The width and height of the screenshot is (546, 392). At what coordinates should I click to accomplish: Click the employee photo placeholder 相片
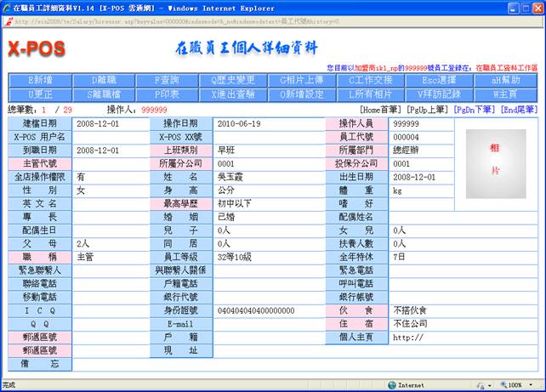coord(495,158)
